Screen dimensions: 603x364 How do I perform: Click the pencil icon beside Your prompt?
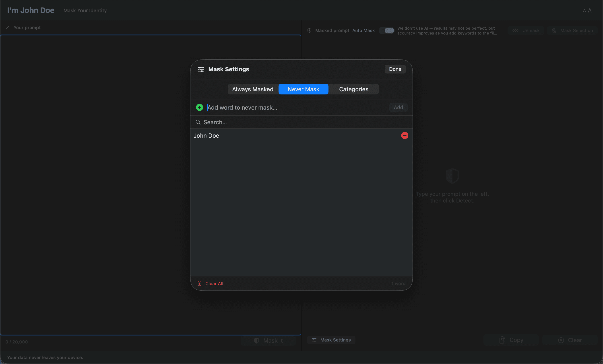(8, 27)
